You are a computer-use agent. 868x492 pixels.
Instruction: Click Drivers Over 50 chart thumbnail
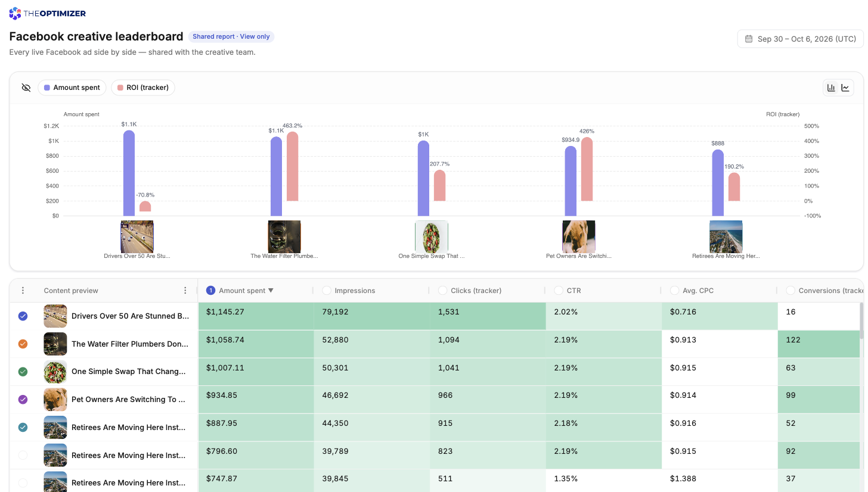pos(137,236)
